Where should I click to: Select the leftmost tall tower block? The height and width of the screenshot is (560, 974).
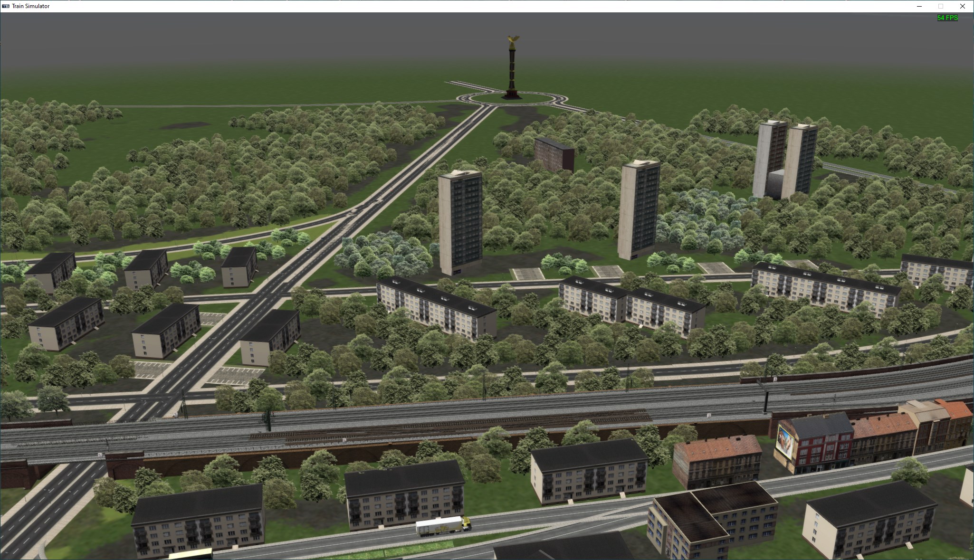tap(459, 222)
